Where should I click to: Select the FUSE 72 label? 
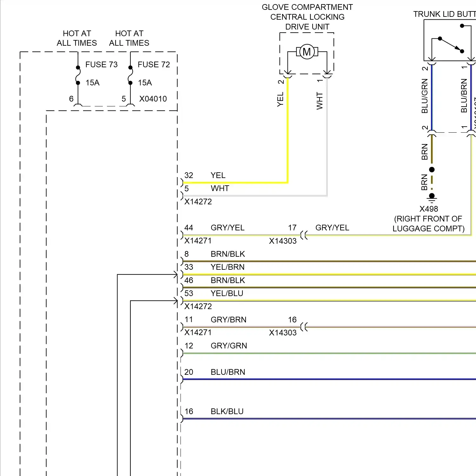[x=154, y=64]
